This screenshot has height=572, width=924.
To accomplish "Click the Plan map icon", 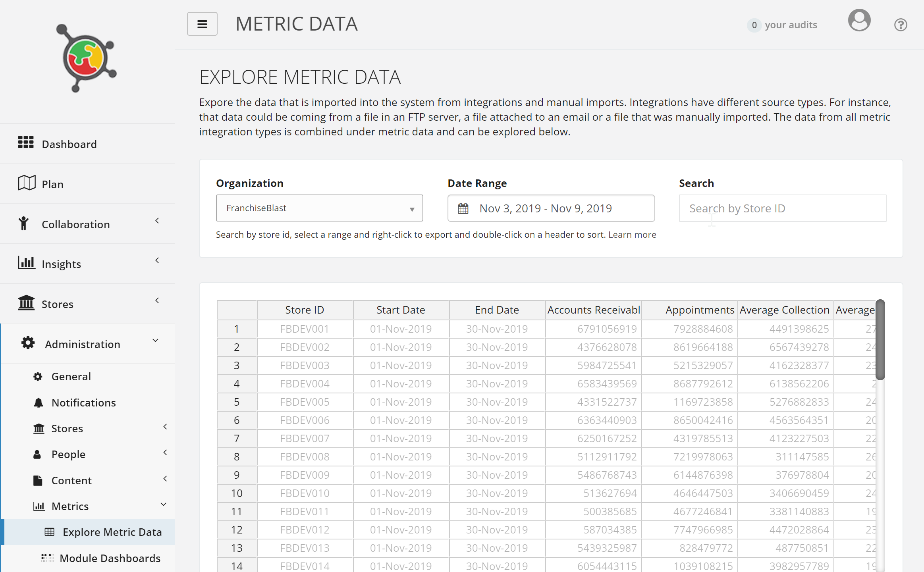I will [x=27, y=183].
